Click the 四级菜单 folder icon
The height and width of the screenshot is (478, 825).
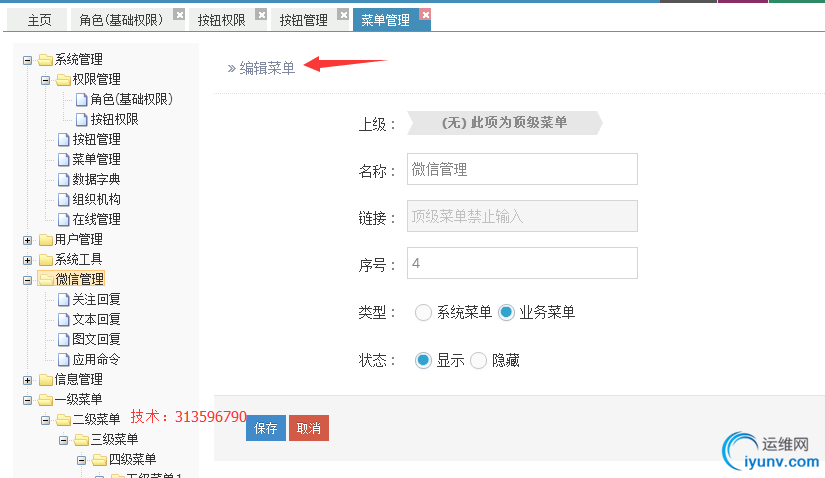[99, 460]
